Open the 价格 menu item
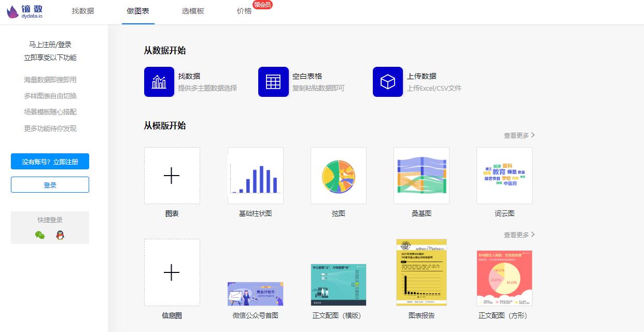This screenshot has height=332, width=644. pos(244,11)
